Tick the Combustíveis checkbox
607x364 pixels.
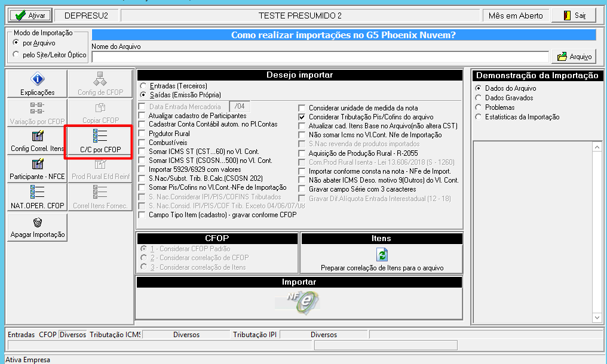pos(142,143)
